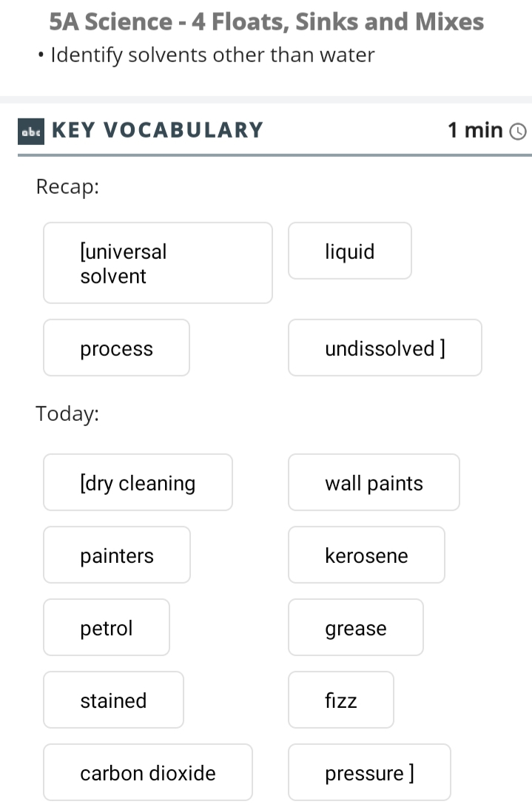Click the 5A Science lesson title
The image size is (532, 810).
(266, 21)
